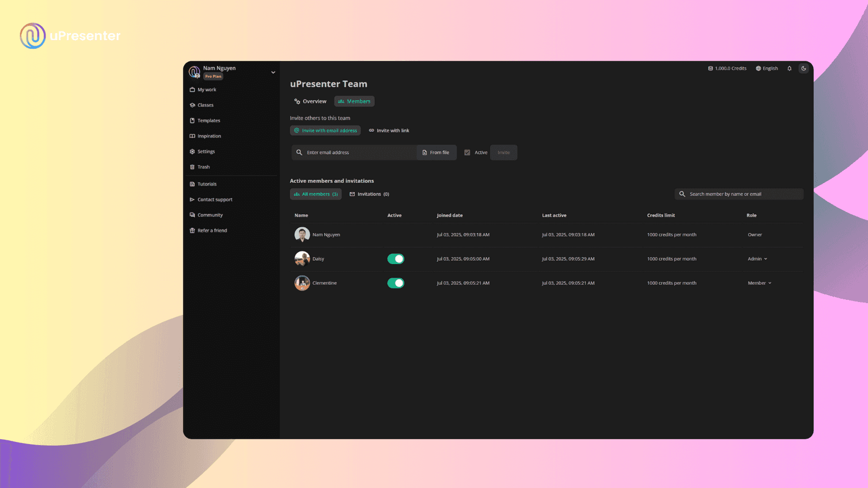Open the Community page

(x=206, y=215)
